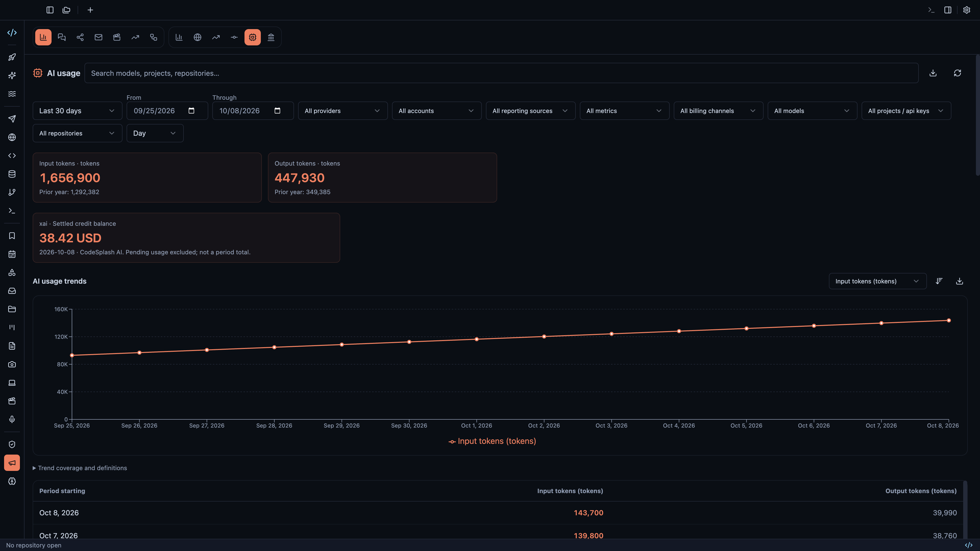Screen dimensions: 980x551
Task: Open the microphone sidebar icon
Action: click(x=12, y=419)
